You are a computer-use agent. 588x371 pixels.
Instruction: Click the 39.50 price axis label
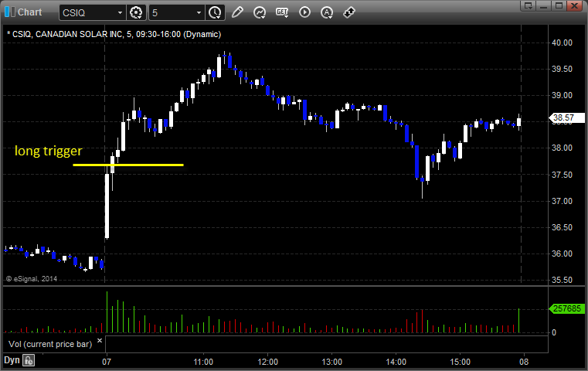click(x=563, y=69)
